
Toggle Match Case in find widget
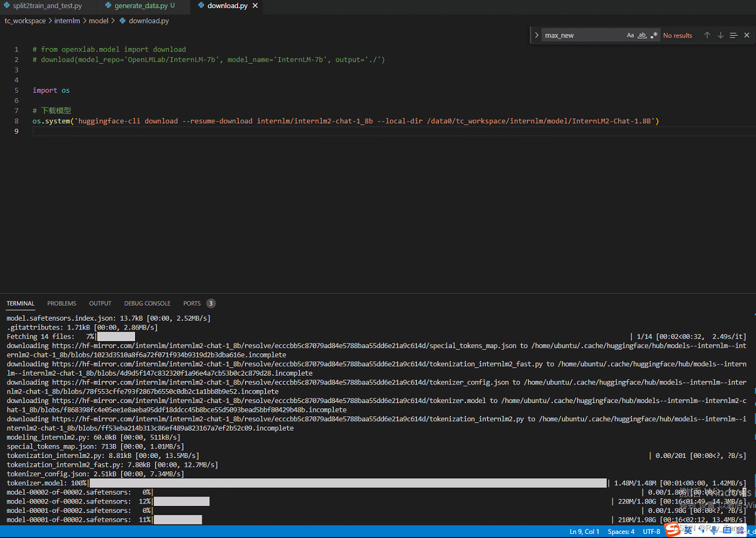(630, 35)
